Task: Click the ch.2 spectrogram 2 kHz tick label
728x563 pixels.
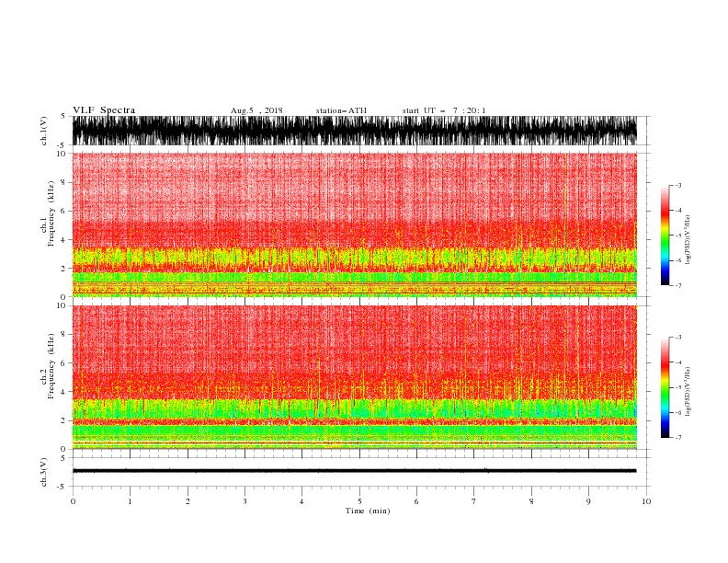Action: [63, 420]
